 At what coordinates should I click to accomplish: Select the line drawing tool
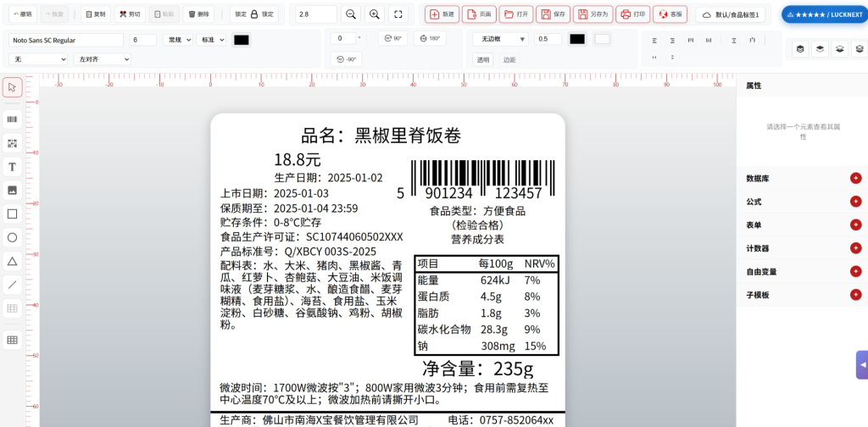[12, 285]
